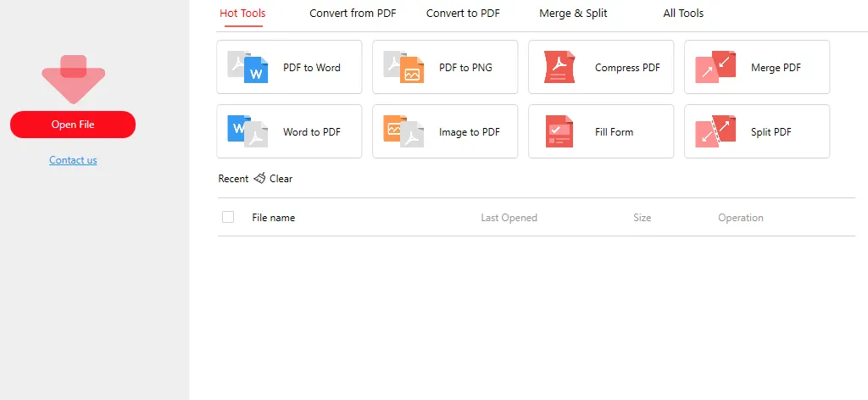The image size is (868, 400).
Task: Click the Image to PDF icon
Action: coord(403,131)
